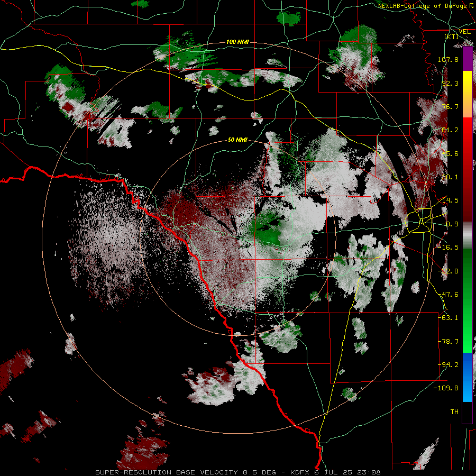Select the 76.7 legend value
The image size is (476, 476).
click(x=450, y=106)
